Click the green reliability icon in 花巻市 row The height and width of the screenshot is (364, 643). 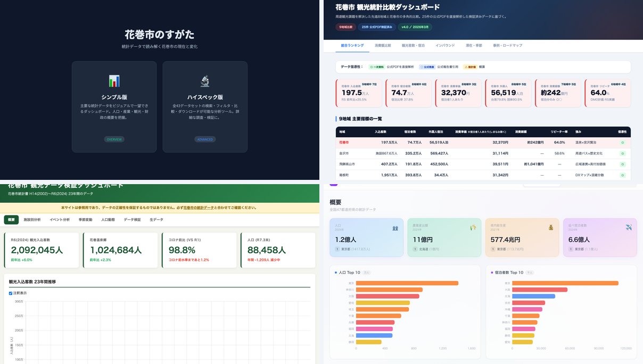coord(622,143)
